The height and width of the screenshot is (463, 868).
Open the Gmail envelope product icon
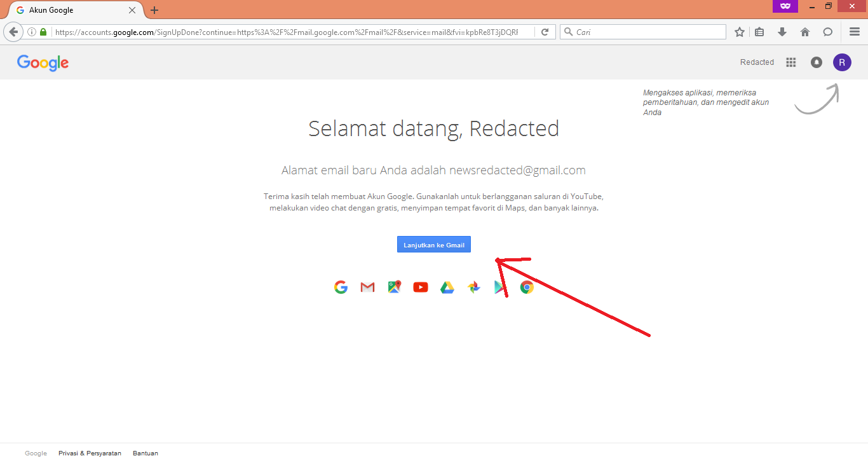coord(367,287)
